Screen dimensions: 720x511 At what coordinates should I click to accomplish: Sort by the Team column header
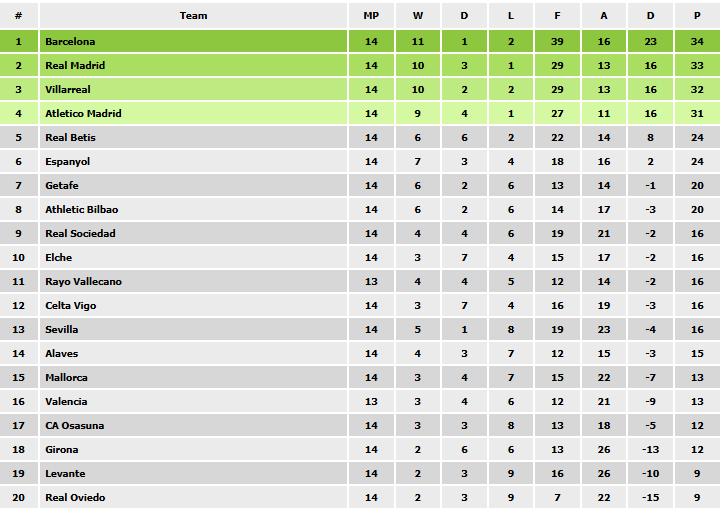pos(194,15)
